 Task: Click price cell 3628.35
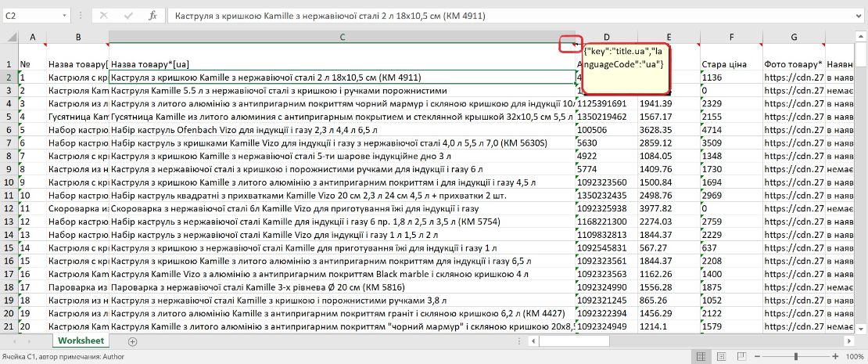(x=669, y=130)
